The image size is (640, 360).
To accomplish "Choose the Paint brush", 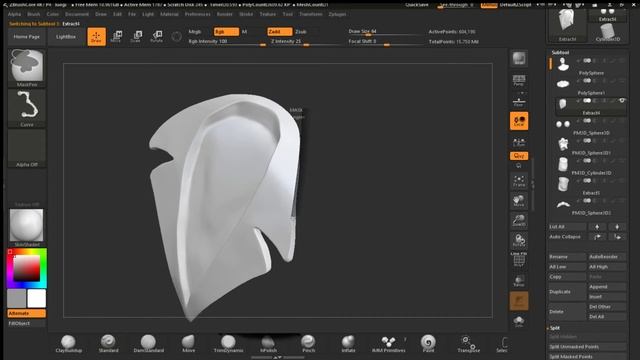I will pyautogui.click(x=428, y=344).
